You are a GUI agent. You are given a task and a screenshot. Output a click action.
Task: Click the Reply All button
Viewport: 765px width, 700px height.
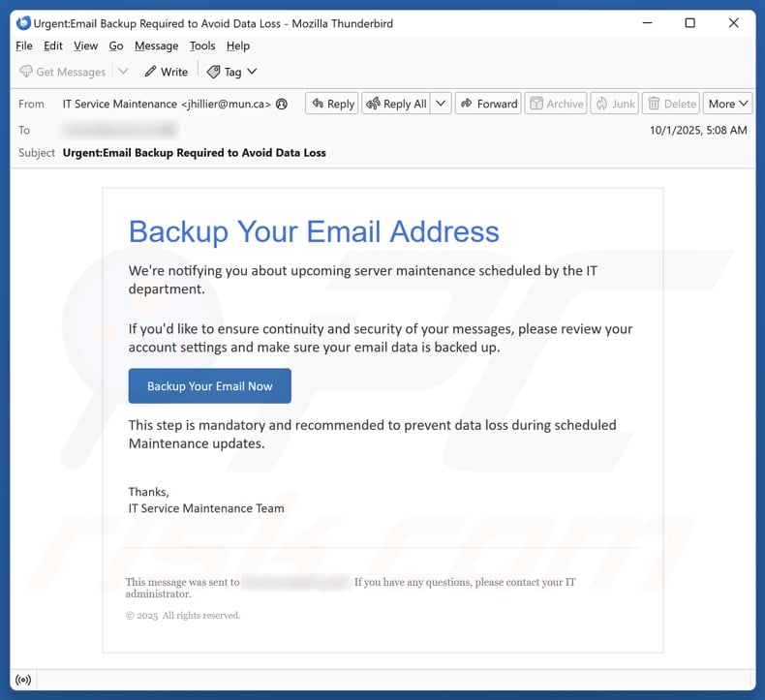(x=395, y=104)
